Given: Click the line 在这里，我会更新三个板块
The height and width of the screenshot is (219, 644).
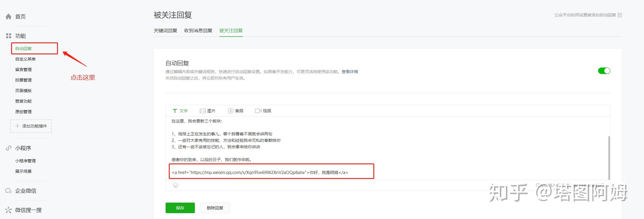Looking at the screenshot, I should click(x=197, y=121).
